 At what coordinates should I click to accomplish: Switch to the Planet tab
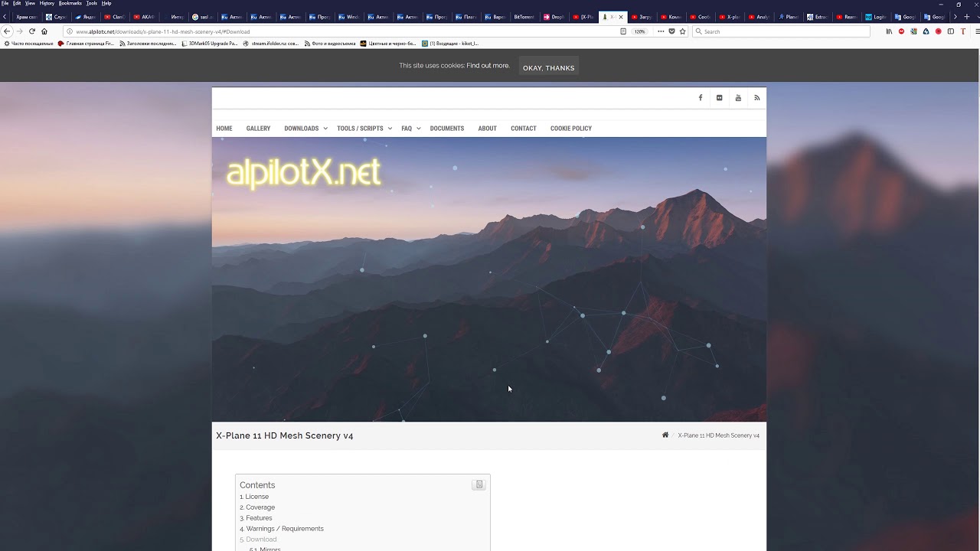[x=789, y=17]
